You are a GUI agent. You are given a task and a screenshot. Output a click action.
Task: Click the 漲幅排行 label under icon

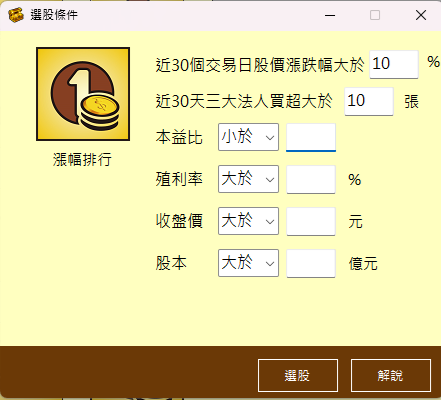point(82,159)
